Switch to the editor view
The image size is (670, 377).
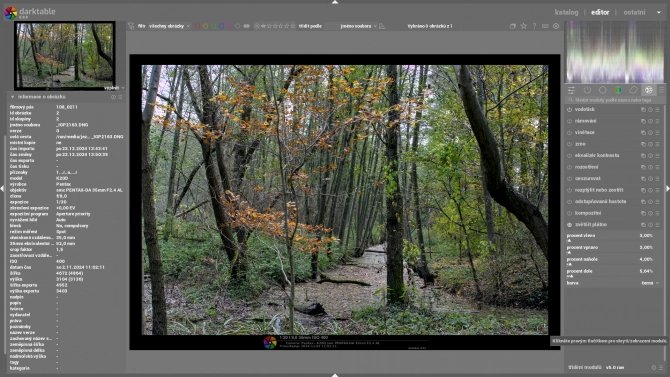(600, 12)
